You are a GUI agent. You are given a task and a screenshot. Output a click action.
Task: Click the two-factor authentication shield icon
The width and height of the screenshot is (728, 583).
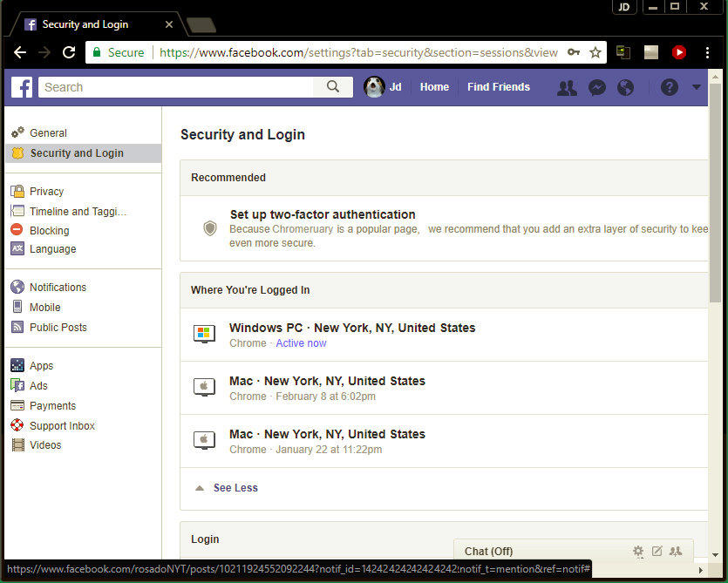(x=210, y=228)
